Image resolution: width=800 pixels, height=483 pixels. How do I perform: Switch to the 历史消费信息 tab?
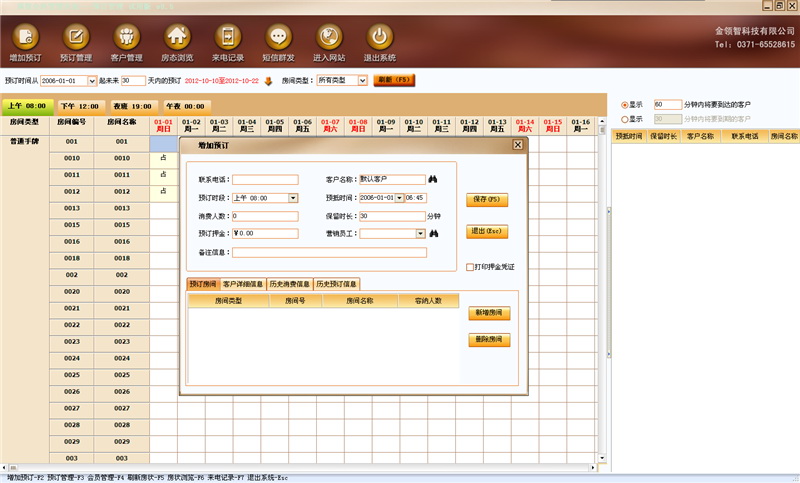(289, 284)
